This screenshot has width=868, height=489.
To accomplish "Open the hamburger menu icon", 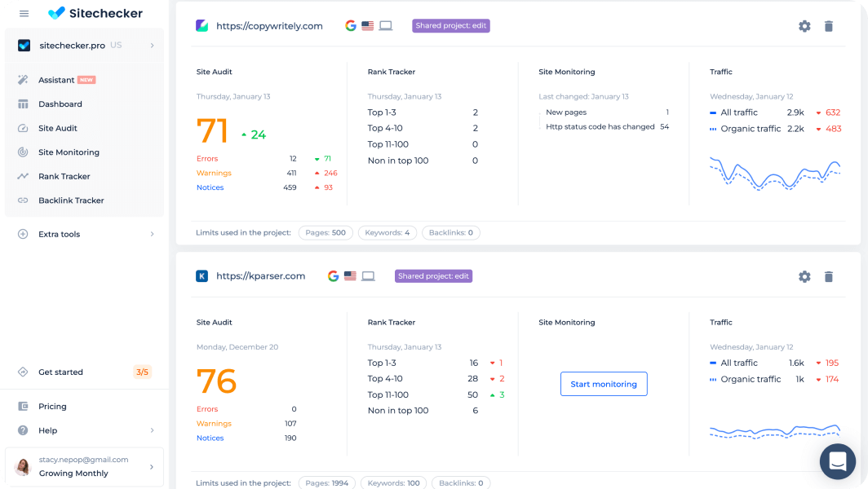I will [24, 13].
